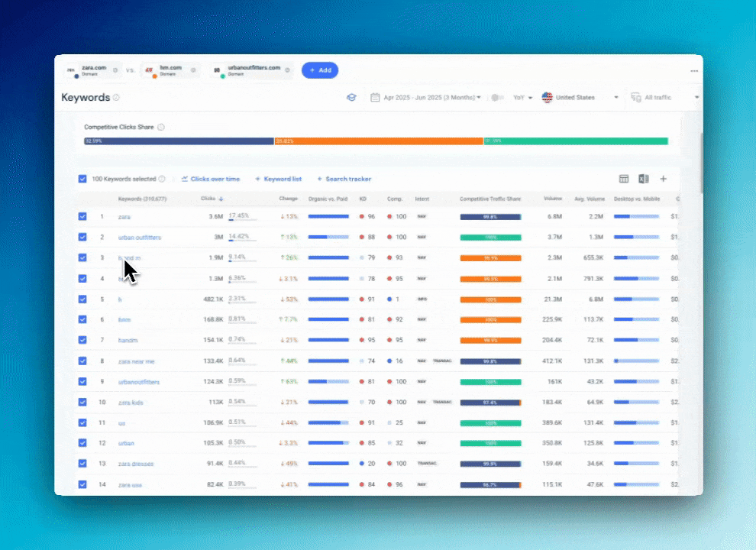Expand the All traffic dropdown arrow

pyautogui.click(x=696, y=98)
